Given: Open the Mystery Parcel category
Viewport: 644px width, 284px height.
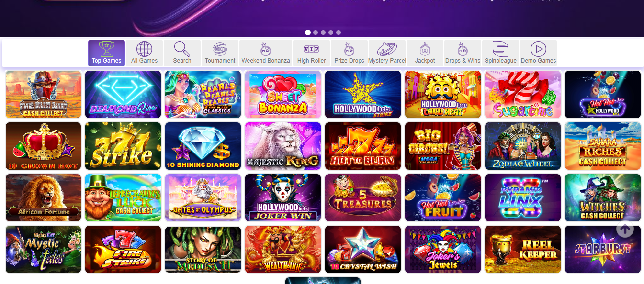Looking at the screenshot, I should click(x=387, y=53).
